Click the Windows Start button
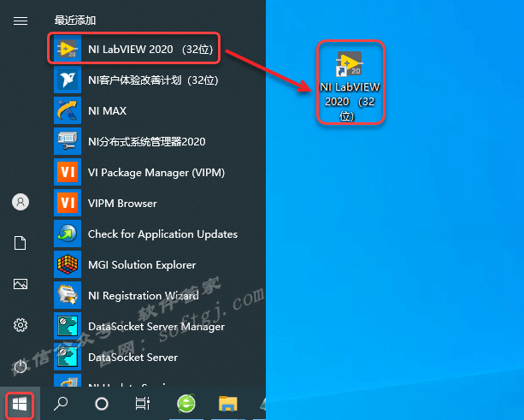The image size is (524, 420). coord(20,405)
